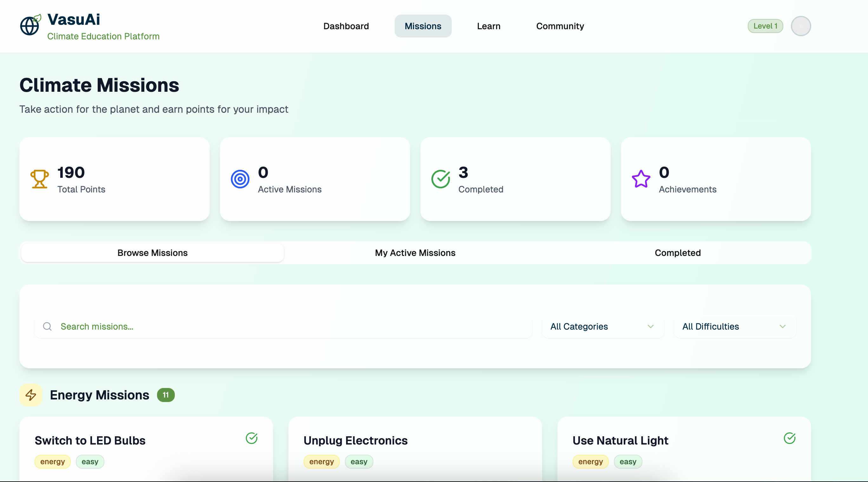Click the Level 1 badge

pyautogui.click(x=765, y=26)
